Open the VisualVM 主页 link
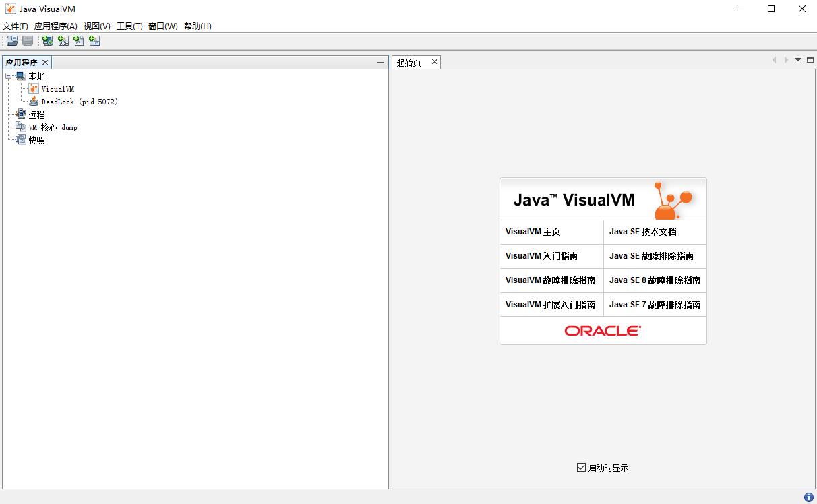This screenshot has height=504, width=817. (533, 232)
